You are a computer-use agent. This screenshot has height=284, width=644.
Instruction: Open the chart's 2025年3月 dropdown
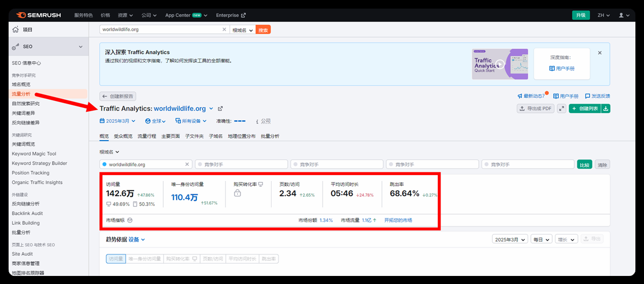(510, 239)
